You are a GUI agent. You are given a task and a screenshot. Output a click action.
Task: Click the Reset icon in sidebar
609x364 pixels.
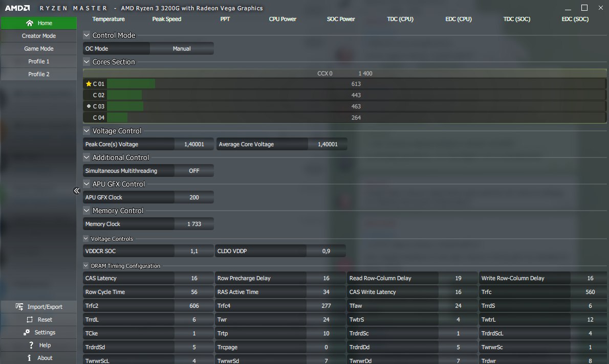pos(30,320)
